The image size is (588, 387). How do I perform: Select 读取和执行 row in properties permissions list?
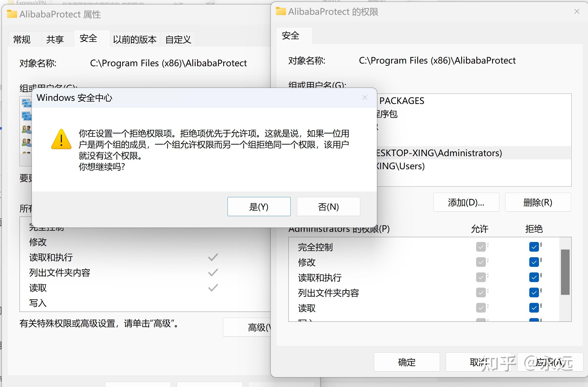point(145,257)
